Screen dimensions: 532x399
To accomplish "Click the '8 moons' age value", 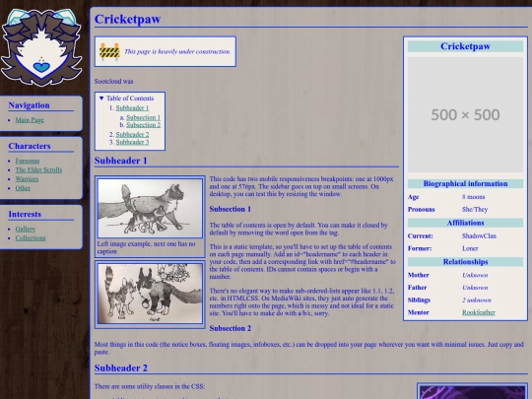I will tap(473, 197).
